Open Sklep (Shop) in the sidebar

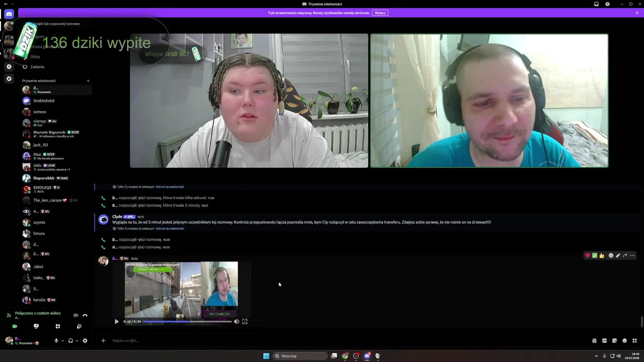56,56
